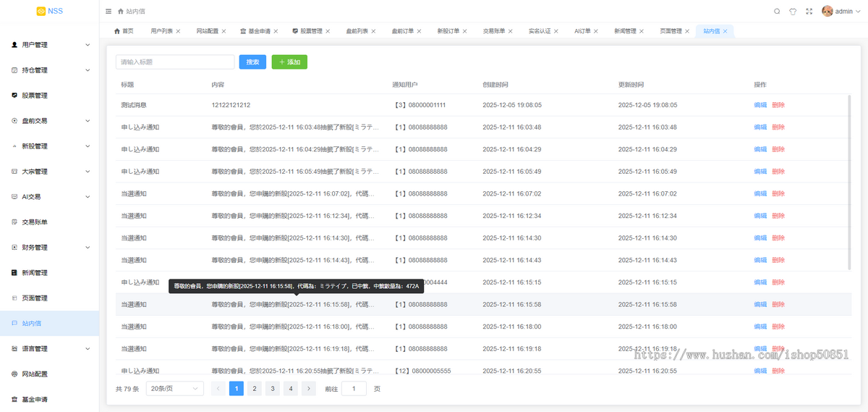This screenshot has height=412, width=868.
Task: Close the 盘前列表 tab
Action: (374, 31)
